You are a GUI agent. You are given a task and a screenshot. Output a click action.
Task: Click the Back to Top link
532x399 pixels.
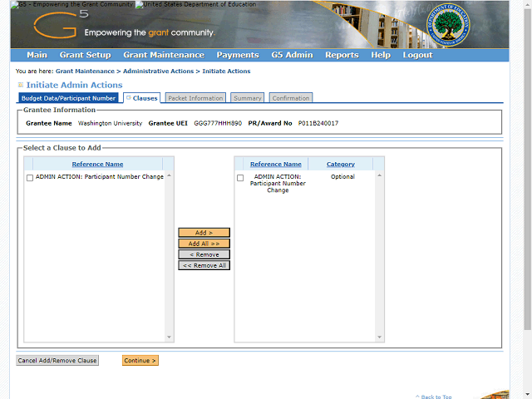[x=434, y=397]
